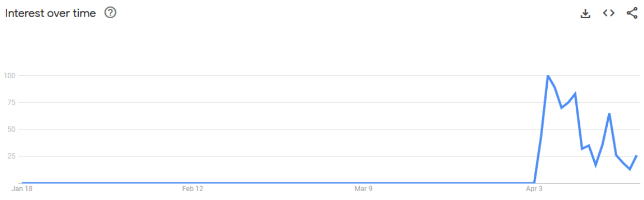644x200 pixels.
Task: Click the line's rise start at Apr 3
Action: point(534,183)
